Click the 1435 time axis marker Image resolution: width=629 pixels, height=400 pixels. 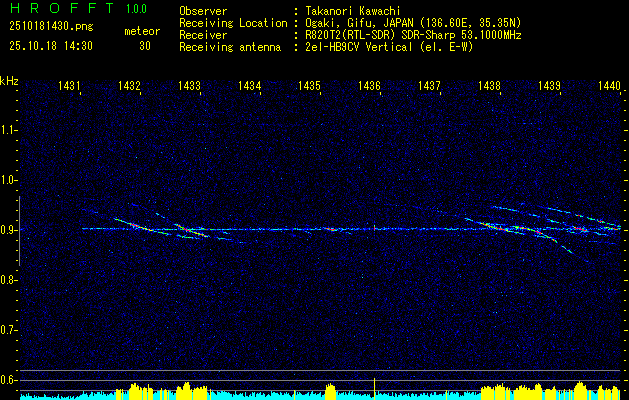point(309,85)
